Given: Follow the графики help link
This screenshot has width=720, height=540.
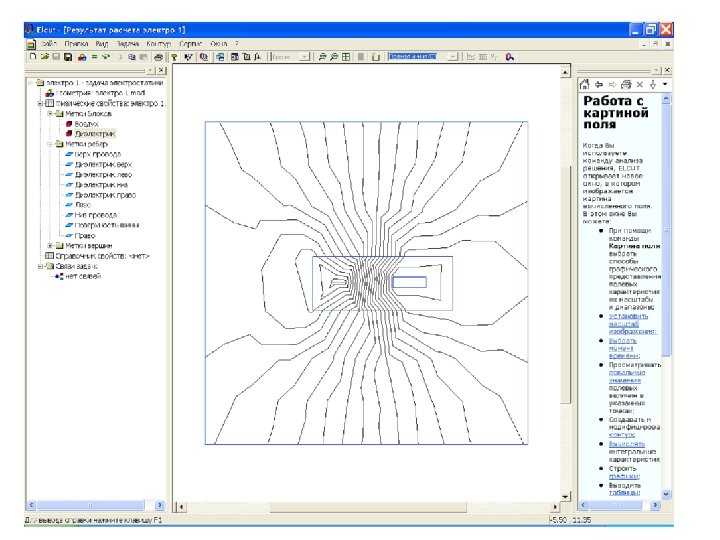Looking at the screenshot, I should (x=624, y=476).
